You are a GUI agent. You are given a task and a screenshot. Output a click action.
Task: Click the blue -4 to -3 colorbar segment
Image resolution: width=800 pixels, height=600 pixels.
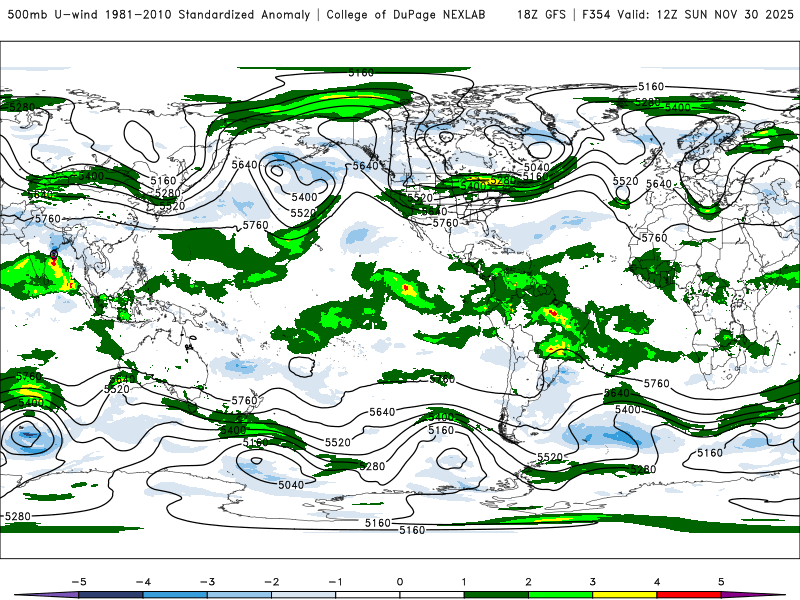(175, 595)
